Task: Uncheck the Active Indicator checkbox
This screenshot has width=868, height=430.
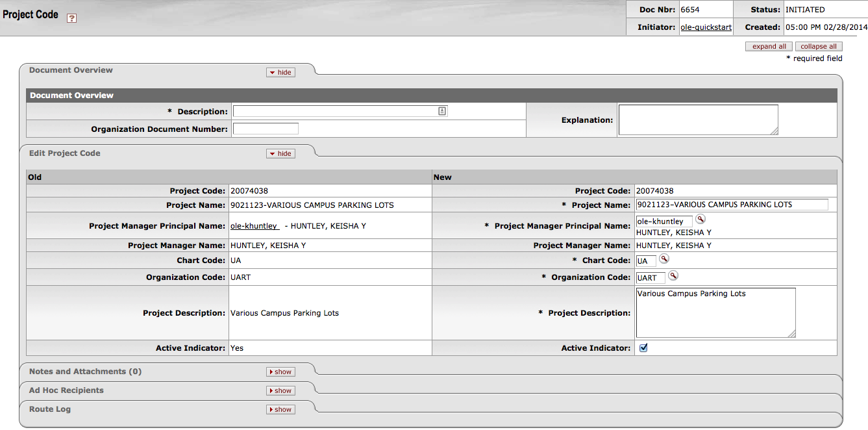Action: (x=643, y=348)
